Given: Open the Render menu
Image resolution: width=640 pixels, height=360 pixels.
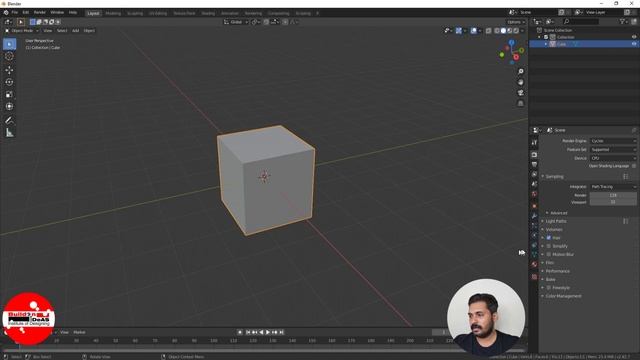Looking at the screenshot, I should click(40, 13).
